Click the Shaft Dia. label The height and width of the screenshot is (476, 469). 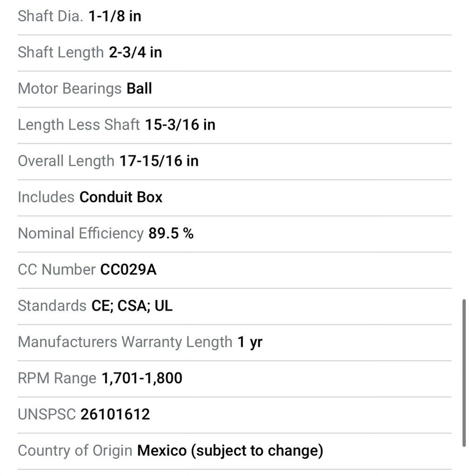(x=50, y=16)
